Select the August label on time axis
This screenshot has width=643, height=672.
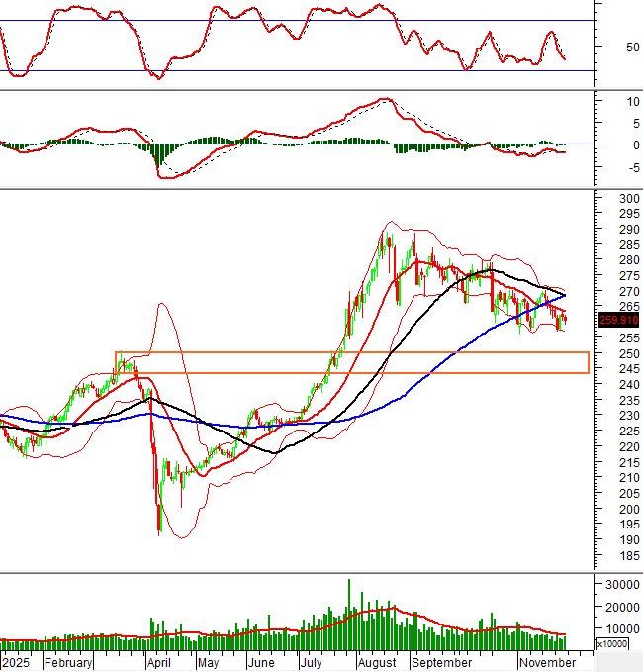[376, 662]
